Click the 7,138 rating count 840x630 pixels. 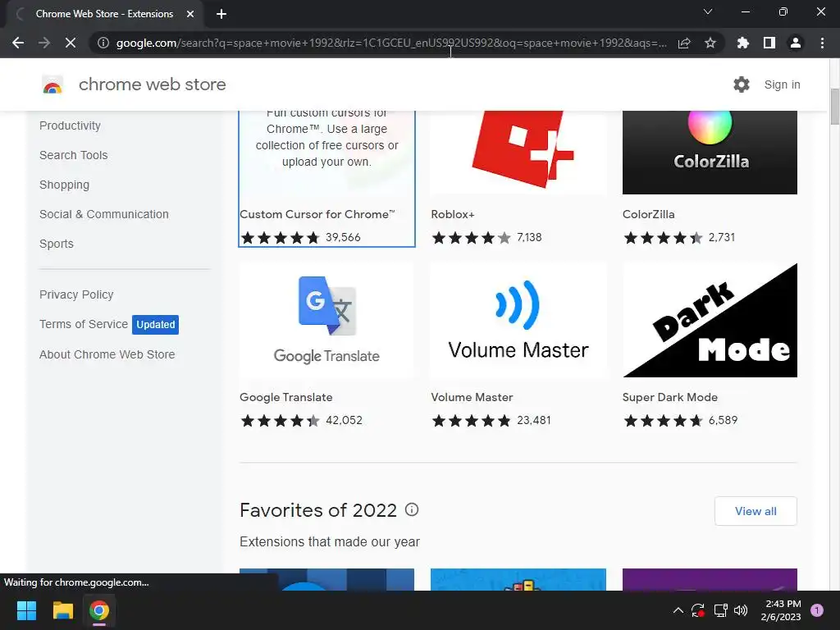(529, 237)
